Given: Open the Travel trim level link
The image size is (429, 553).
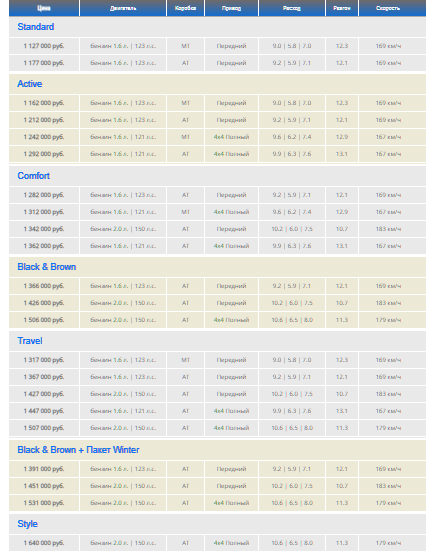Looking at the screenshot, I should click(x=30, y=341).
